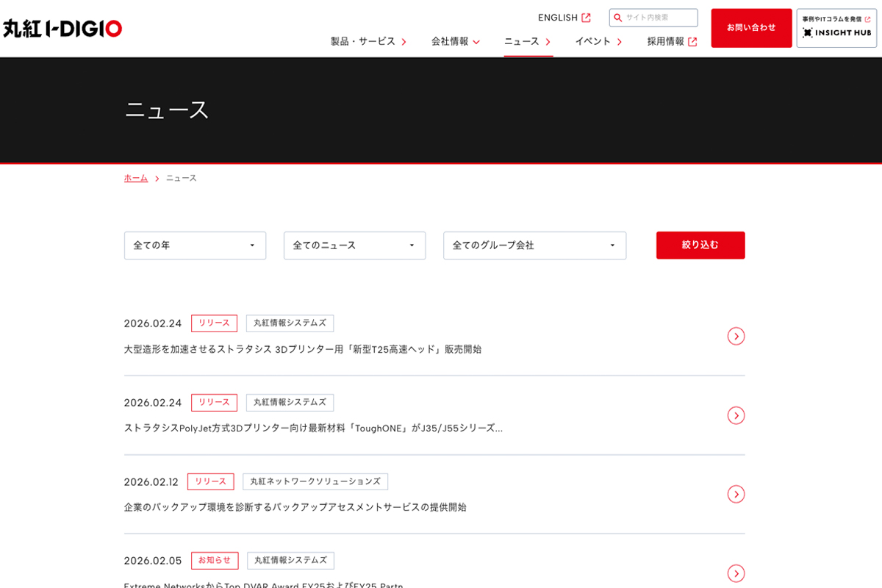This screenshot has width=882, height=588.
Task: Click the 絞り込む filter button
Action: click(x=700, y=245)
